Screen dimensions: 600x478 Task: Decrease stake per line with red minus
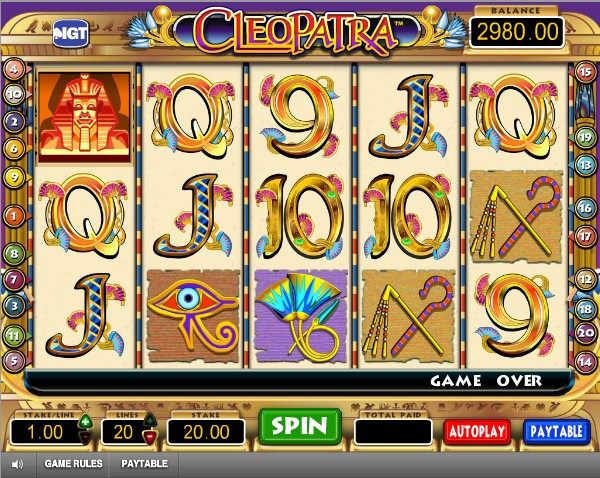86,436
